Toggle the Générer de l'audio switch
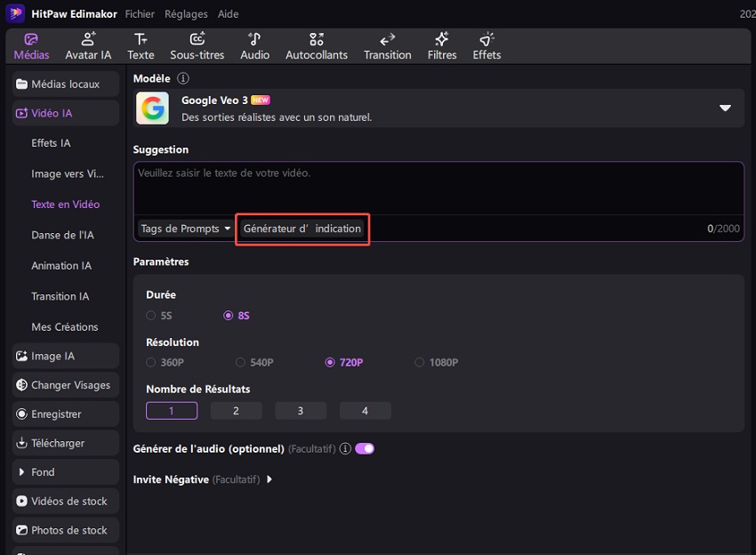This screenshot has height=555, width=756. coord(365,449)
